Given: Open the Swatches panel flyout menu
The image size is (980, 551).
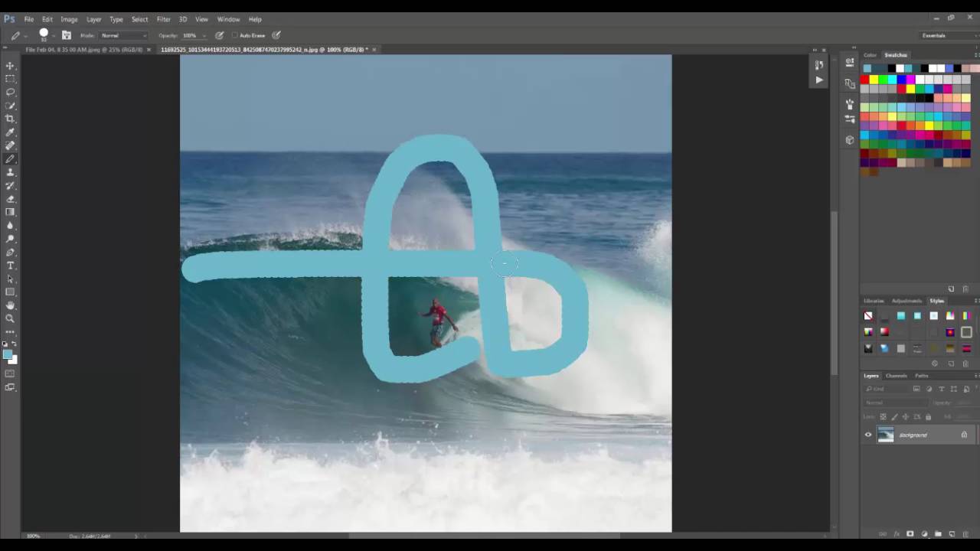Looking at the screenshot, I should coord(976,55).
